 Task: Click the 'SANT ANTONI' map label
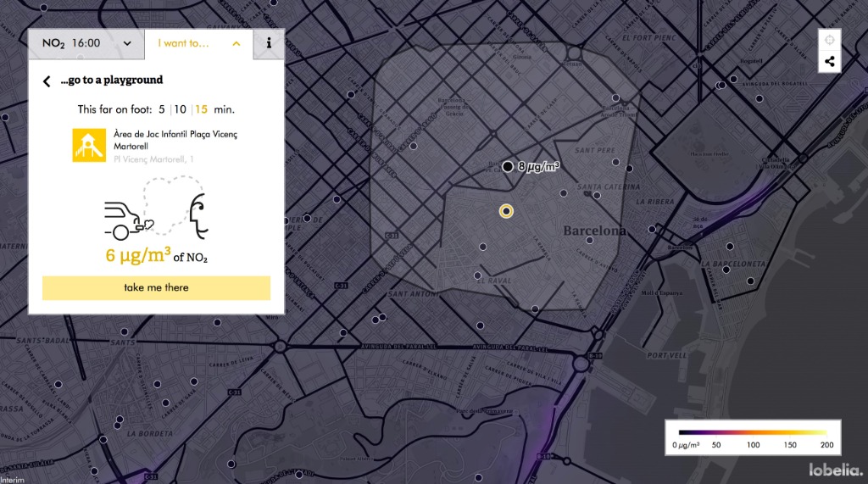[x=413, y=294]
